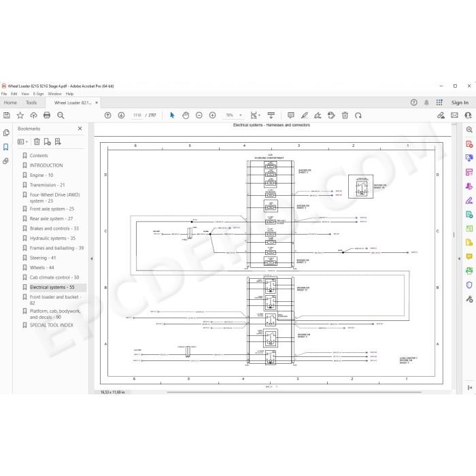Add a comment with the sticky note icon
The image size is (476, 476).
tap(291, 116)
